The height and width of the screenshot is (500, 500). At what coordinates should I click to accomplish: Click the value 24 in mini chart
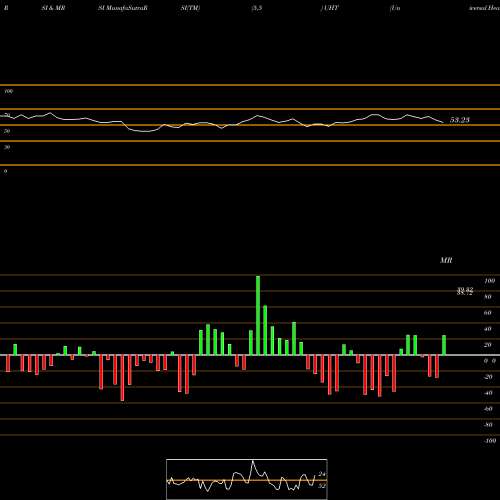(322, 474)
